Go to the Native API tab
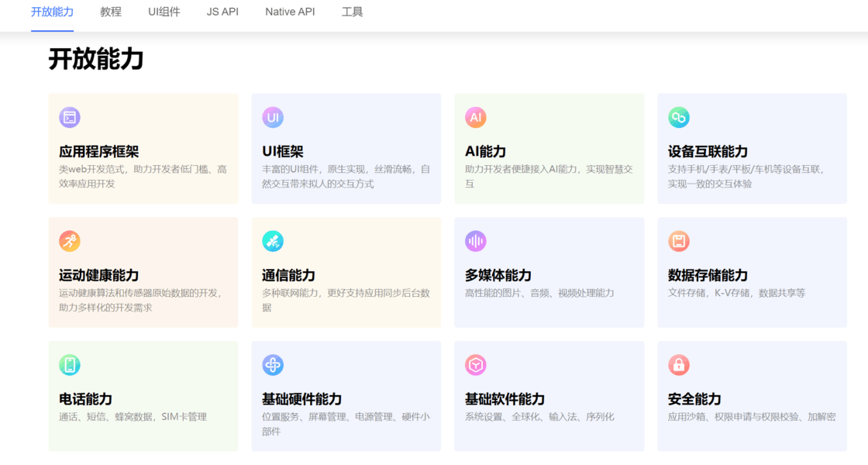 pyautogui.click(x=290, y=12)
